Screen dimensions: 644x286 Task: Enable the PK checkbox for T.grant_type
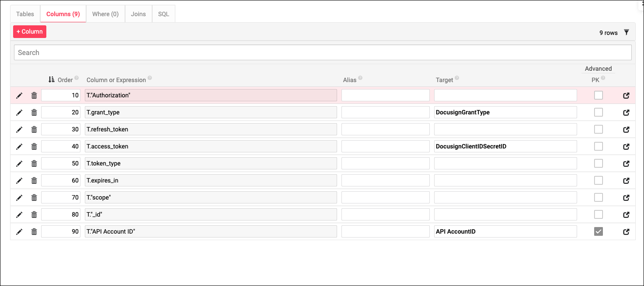[x=599, y=113]
